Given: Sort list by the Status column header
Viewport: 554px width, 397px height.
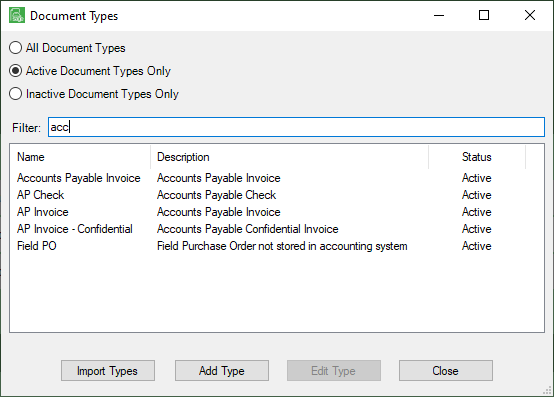Looking at the screenshot, I should click(x=477, y=157).
